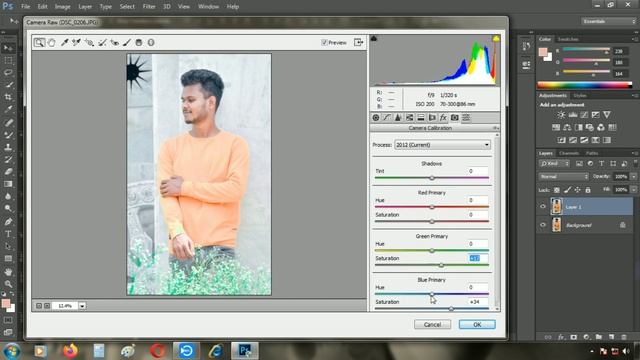The height and width of the screenshot is (360, 640).
Task: Select the Hand tool in Camera Raw toolbar
Action: tap(51, 42)
